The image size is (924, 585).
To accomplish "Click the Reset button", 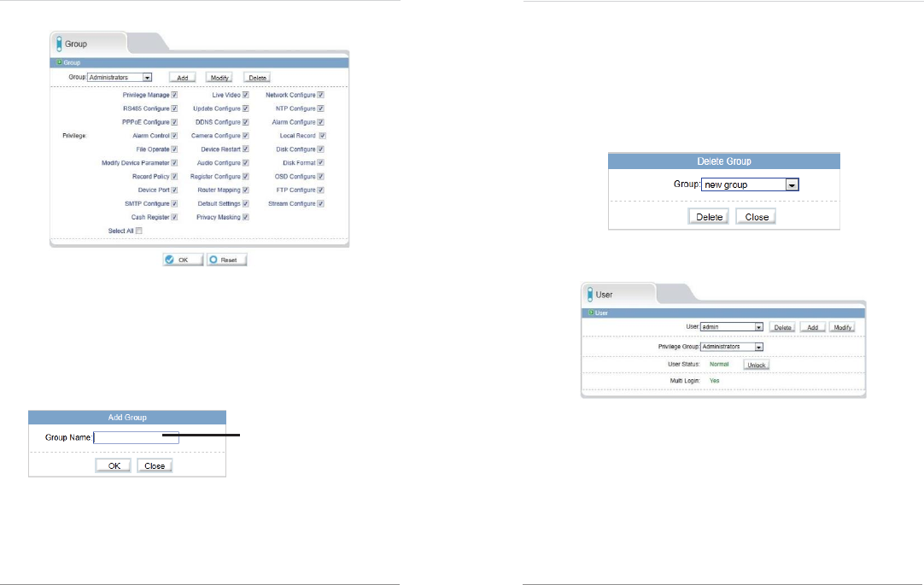I will pyautogui.click(x=227, y=260).
